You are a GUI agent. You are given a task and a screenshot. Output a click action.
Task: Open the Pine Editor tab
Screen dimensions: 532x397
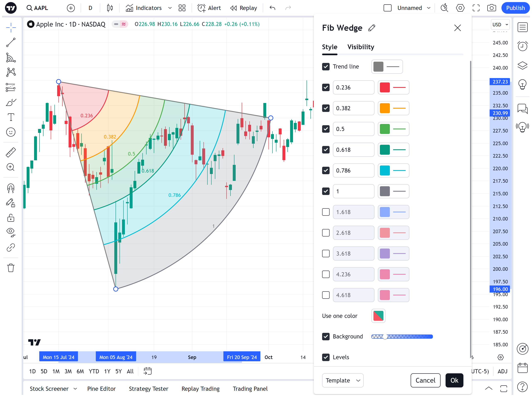(101, 388)
